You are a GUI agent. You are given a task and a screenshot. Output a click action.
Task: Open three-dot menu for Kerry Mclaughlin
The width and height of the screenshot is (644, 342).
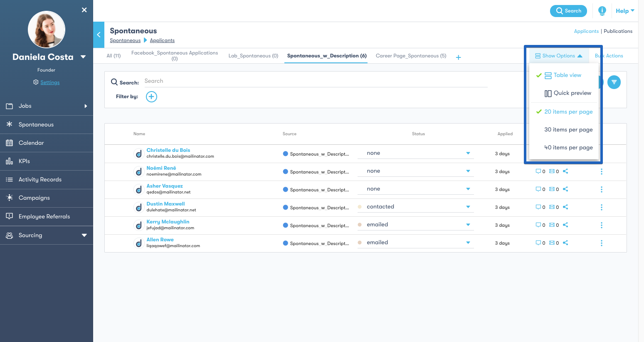click(x=601, y=225)
